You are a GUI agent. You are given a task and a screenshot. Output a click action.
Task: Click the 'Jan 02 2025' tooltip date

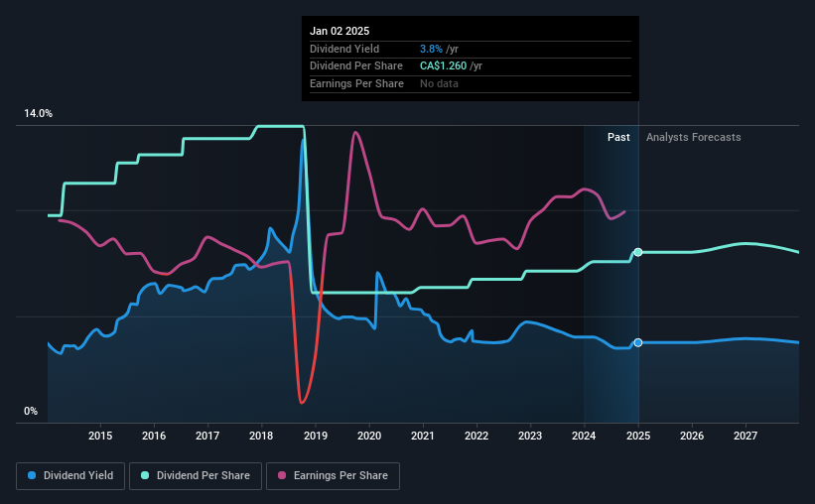[x=340, y=31]
